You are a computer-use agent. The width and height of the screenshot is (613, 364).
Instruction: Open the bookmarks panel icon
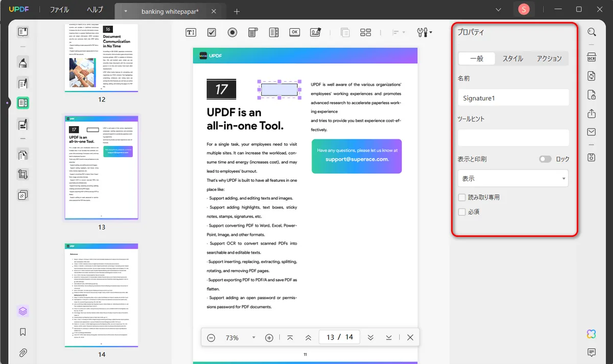click(22, 332)
